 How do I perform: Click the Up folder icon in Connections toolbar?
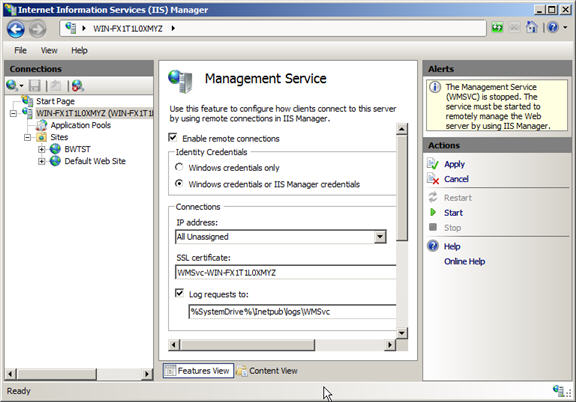click(56, 86)
